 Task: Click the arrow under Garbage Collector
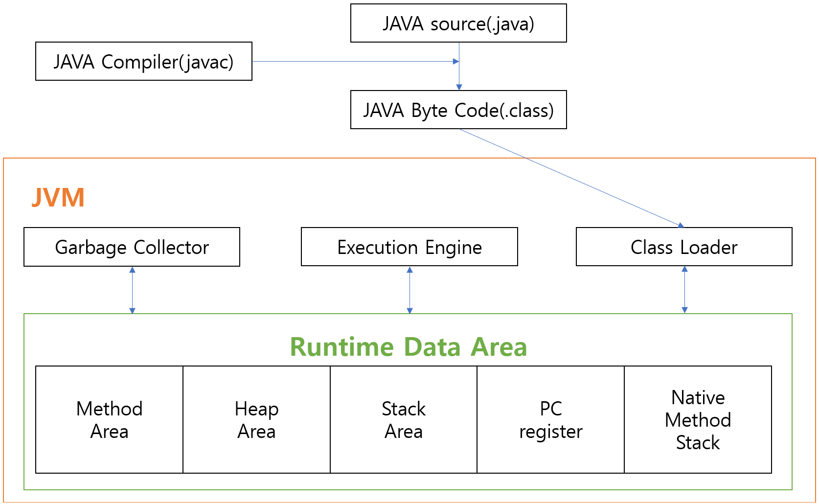coord(132,289)
